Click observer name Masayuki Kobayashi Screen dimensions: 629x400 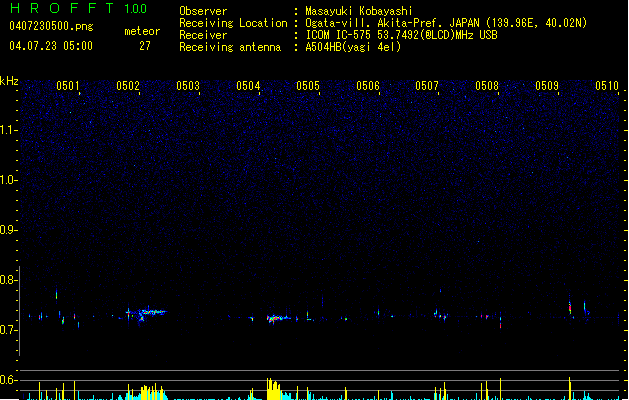click(x=359, y=11)
